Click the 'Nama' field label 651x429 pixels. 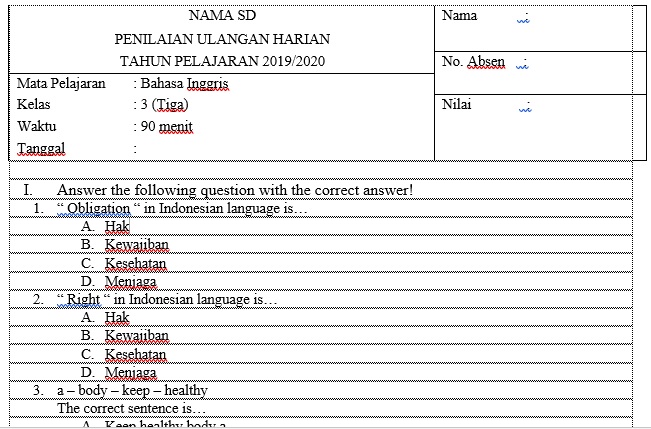[x=460, y=16]
